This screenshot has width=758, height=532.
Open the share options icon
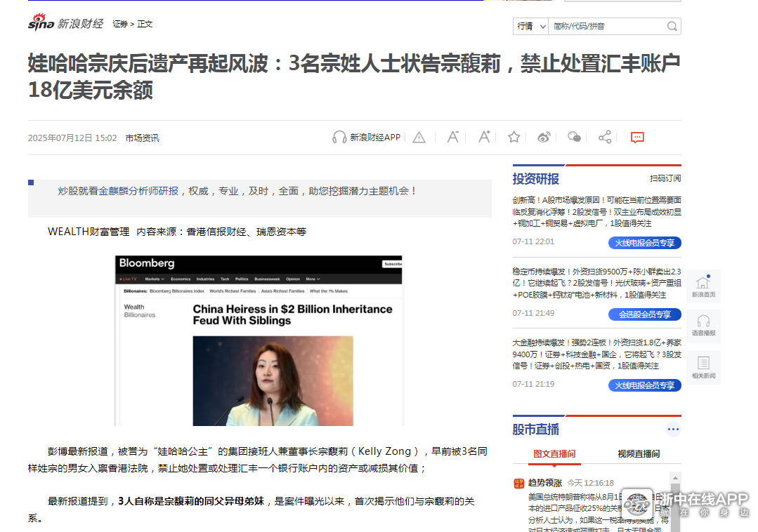click(605, 138)
